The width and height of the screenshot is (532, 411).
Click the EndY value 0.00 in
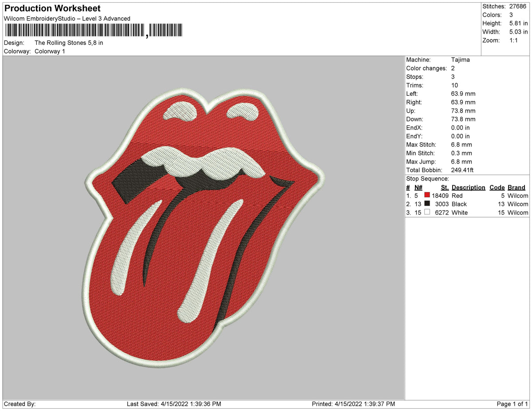[460, 136]
